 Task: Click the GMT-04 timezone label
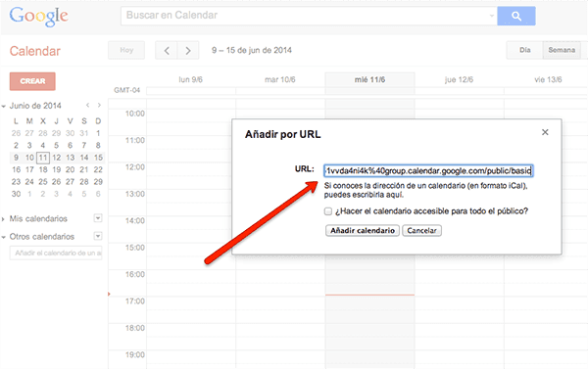[126, 90]
